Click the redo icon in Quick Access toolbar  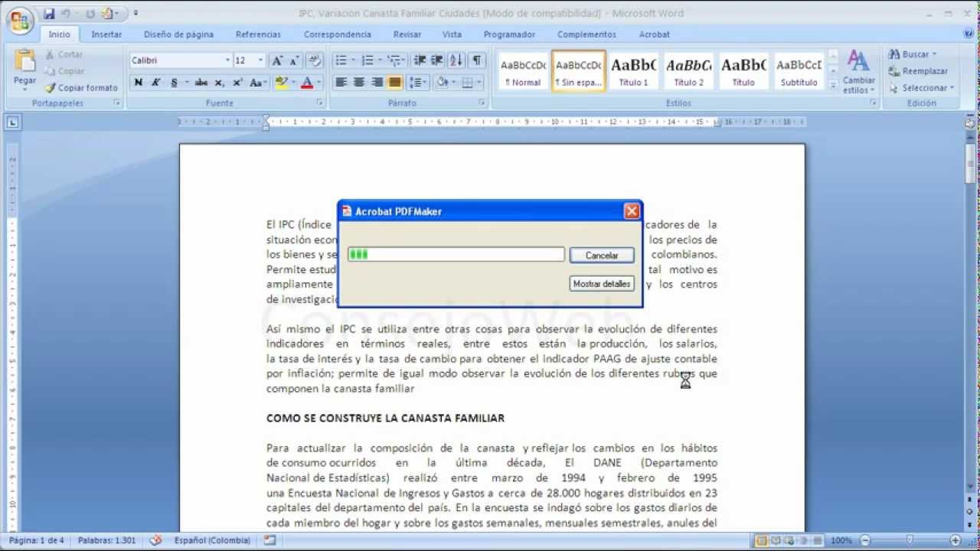point(89,14)
